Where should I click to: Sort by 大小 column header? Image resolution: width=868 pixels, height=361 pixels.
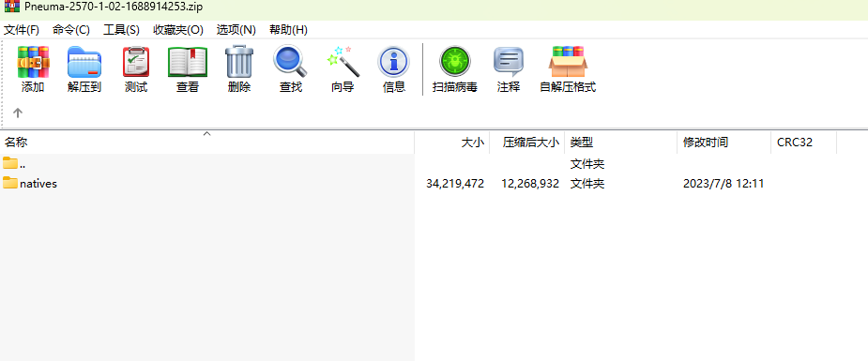click(x=452, y=143)
